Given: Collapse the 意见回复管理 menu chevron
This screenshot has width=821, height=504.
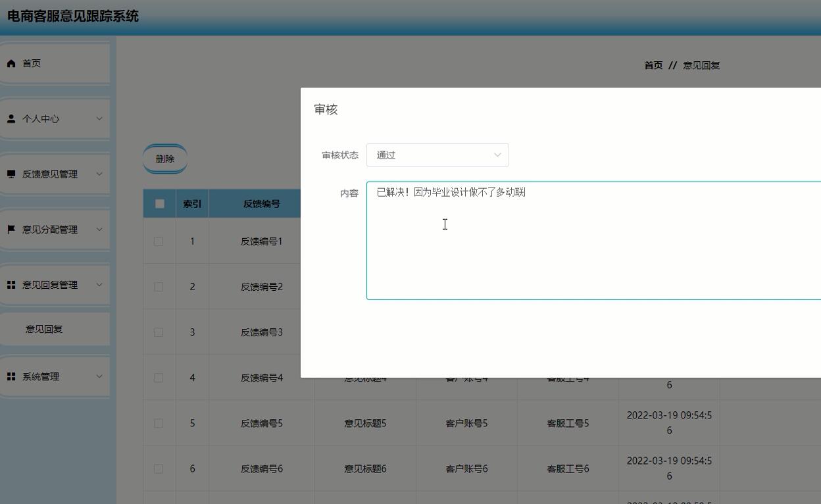Looking at the screenshot, I should (x=99, y=285).
